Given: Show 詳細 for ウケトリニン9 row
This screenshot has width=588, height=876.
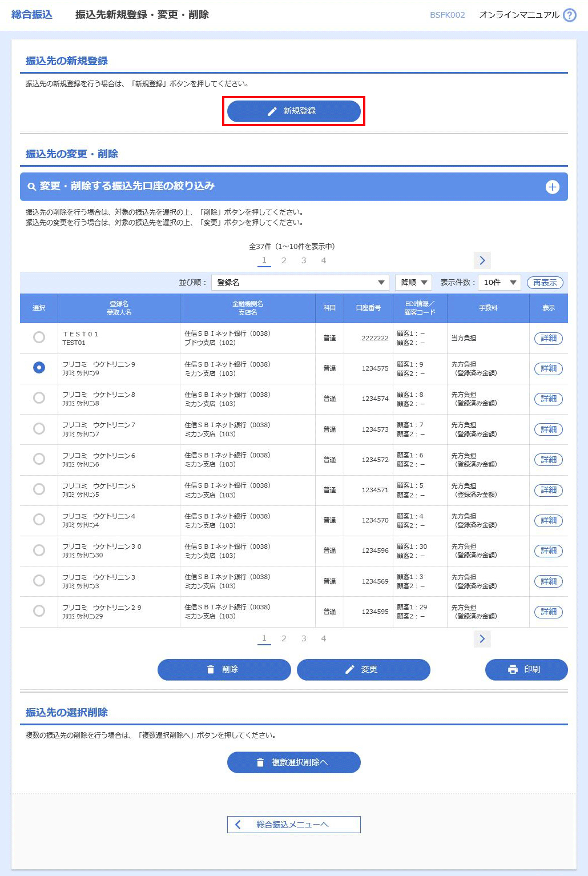Looking at the screenshot, I should pyautogui.click(x=549, y=368).
